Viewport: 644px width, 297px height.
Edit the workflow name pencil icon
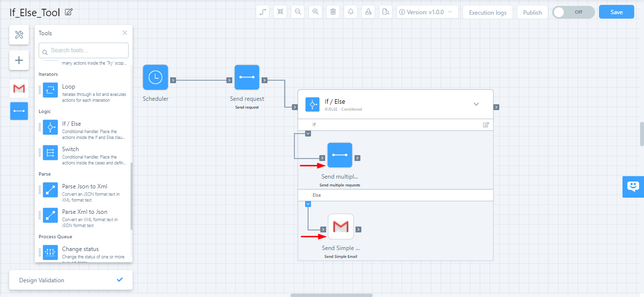[69, 12]
